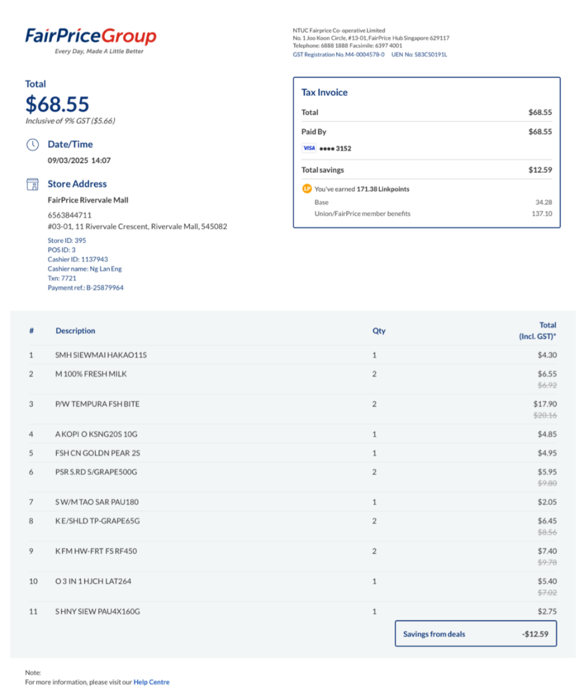
Task: Click the NTUC Fairprice Co-operative Limited line
Action: click(339, 31)
